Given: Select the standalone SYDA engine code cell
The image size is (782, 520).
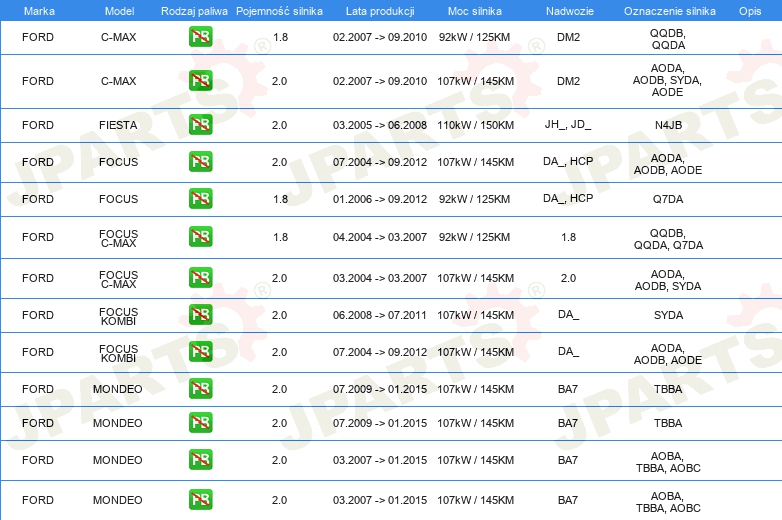Looking at the screenshot, I should point(668,315).
